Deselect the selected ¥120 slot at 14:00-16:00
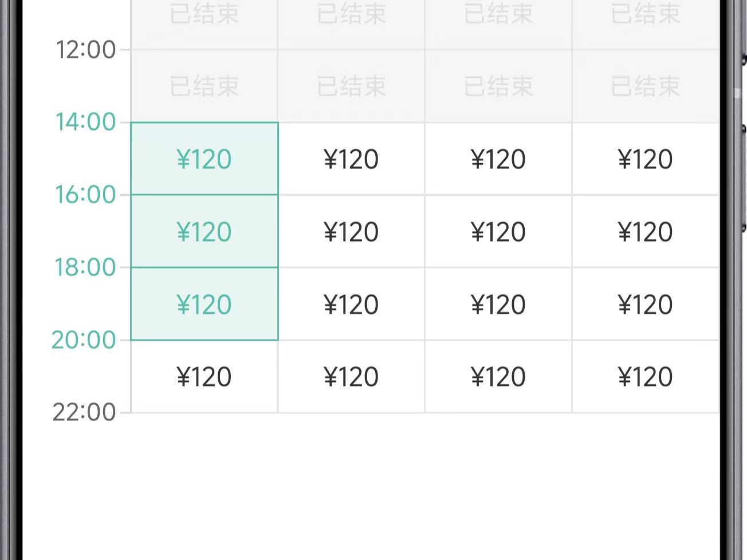The height and width of the screenshot is (560, 747). (x=204, y=159)
